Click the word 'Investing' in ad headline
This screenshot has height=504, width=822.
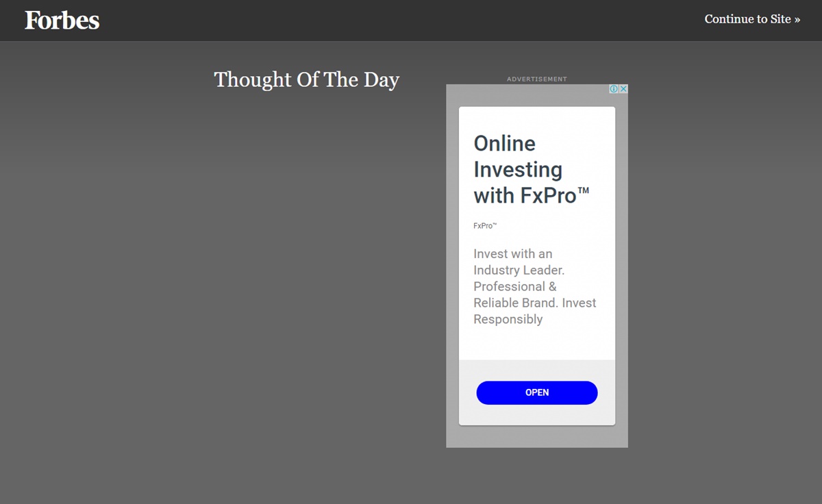[517, 169]
